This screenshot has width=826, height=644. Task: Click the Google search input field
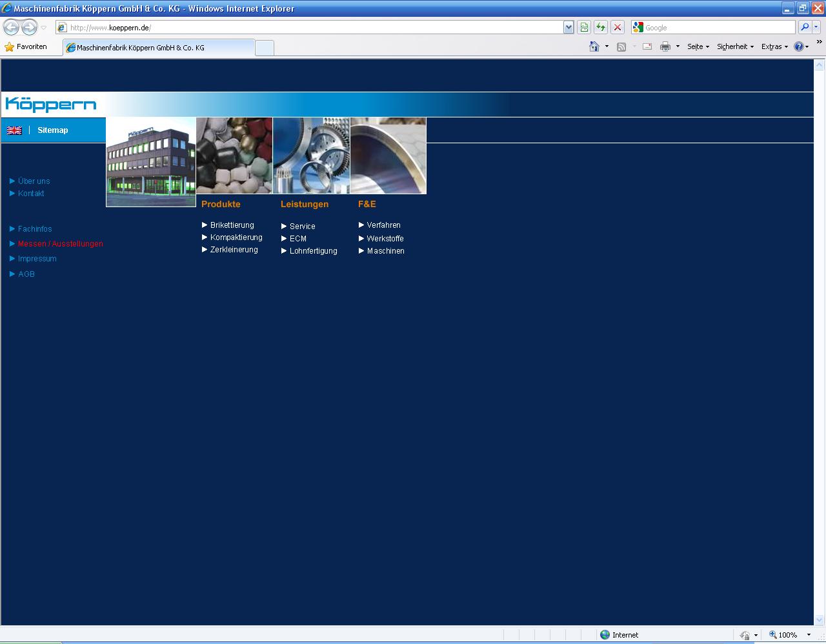pos(718,28)
